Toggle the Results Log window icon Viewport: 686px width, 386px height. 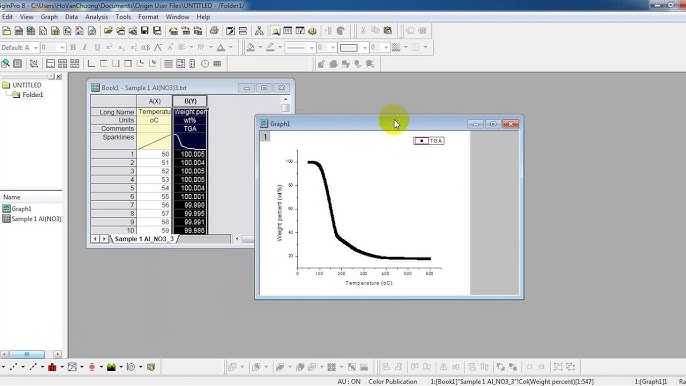coord(287,31)
